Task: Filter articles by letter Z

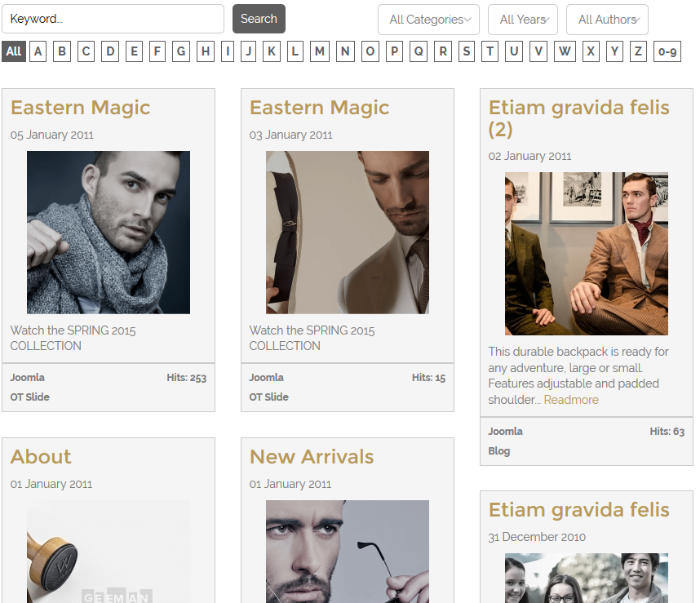Action: click(x=638, y=51)
